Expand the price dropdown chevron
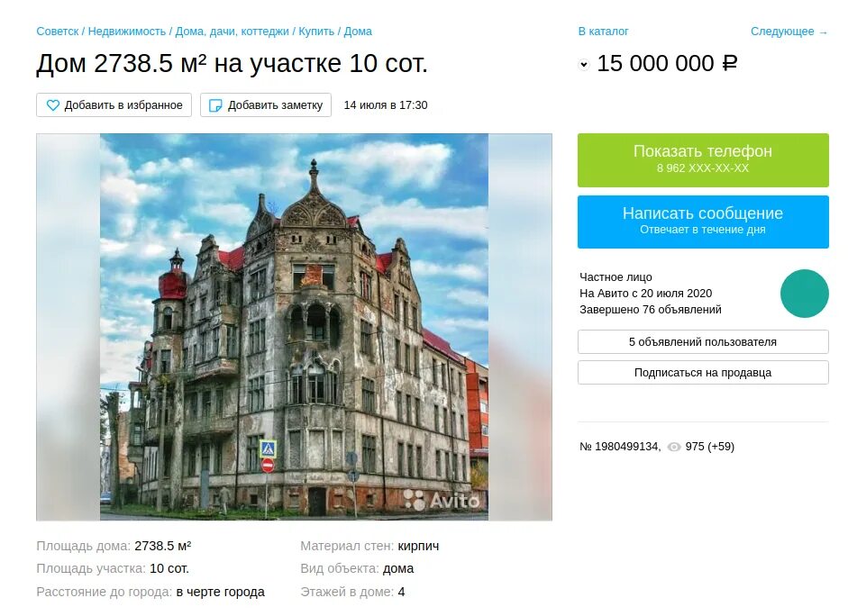 pyautogui.click(x=584, y=65)
